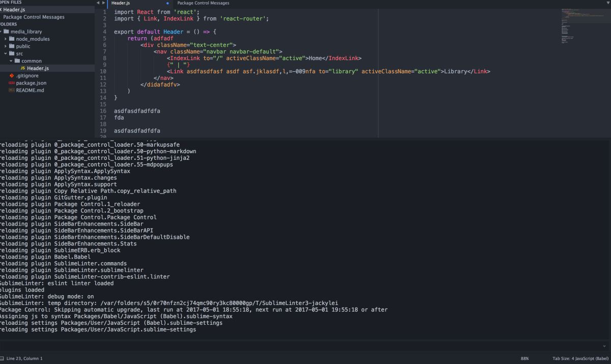Click the previous tab arrow in tab bar

tap(98, 3)
